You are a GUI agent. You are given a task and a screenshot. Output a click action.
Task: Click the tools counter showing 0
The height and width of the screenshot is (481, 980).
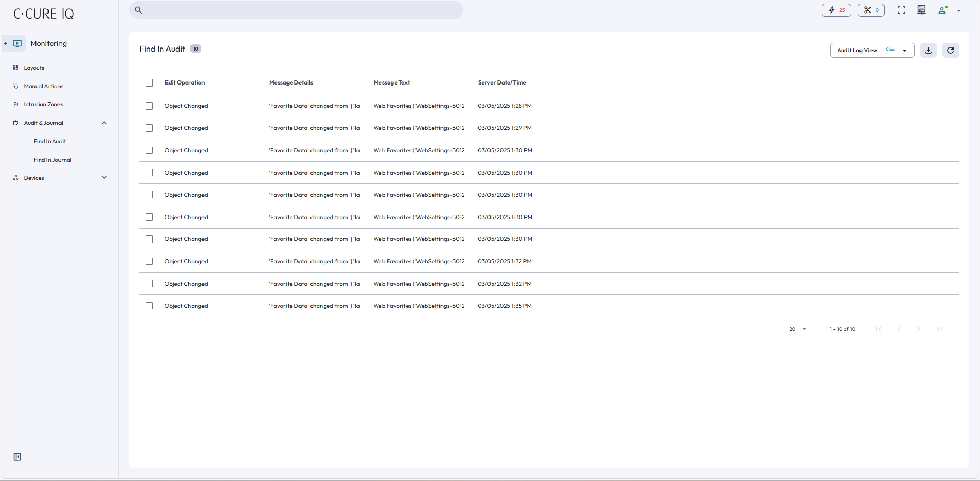click(x=871, y=10)
